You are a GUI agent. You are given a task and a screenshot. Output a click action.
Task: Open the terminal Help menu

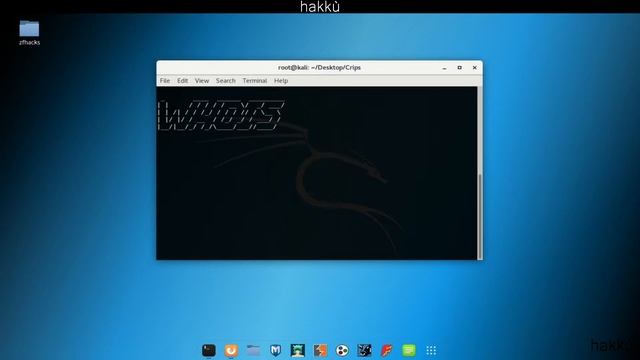[281, 81]
